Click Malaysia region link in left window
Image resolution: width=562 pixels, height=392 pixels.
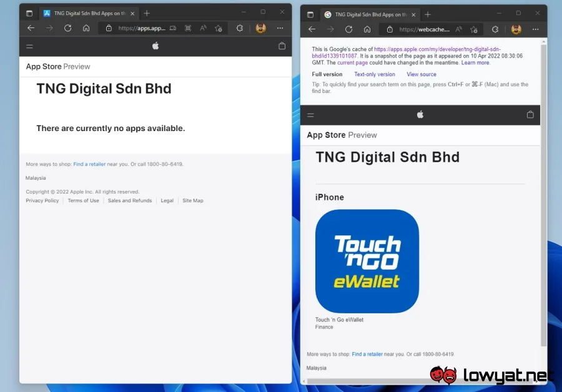36,178
